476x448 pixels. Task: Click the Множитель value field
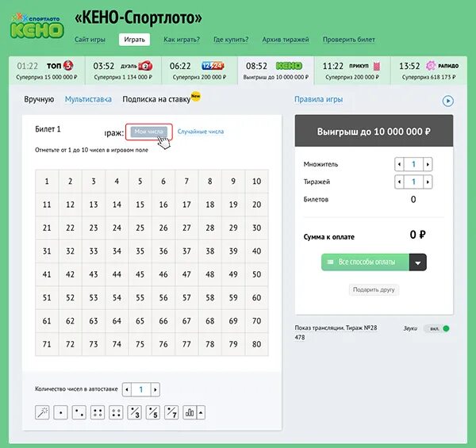tap(413, 164)
